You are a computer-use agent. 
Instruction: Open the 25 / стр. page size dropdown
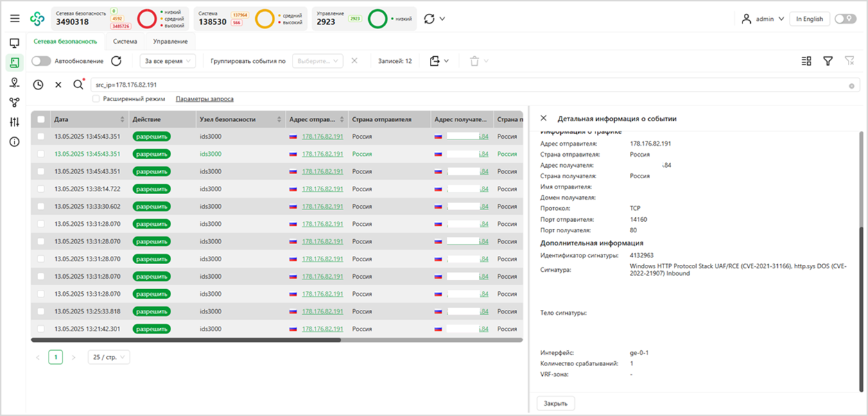pyautogui.click(x=109, y=357)
